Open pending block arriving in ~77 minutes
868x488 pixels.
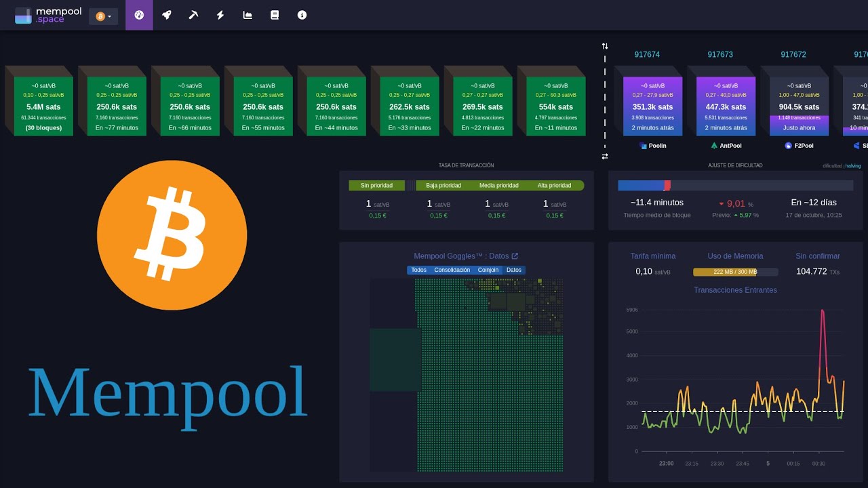[116, 106]
